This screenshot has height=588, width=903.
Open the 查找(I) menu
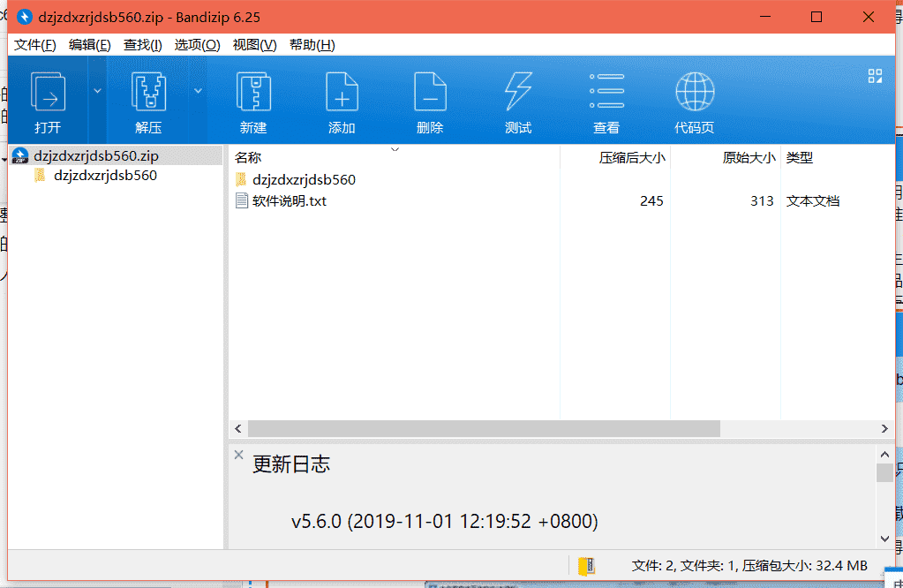tap(142, 45)
